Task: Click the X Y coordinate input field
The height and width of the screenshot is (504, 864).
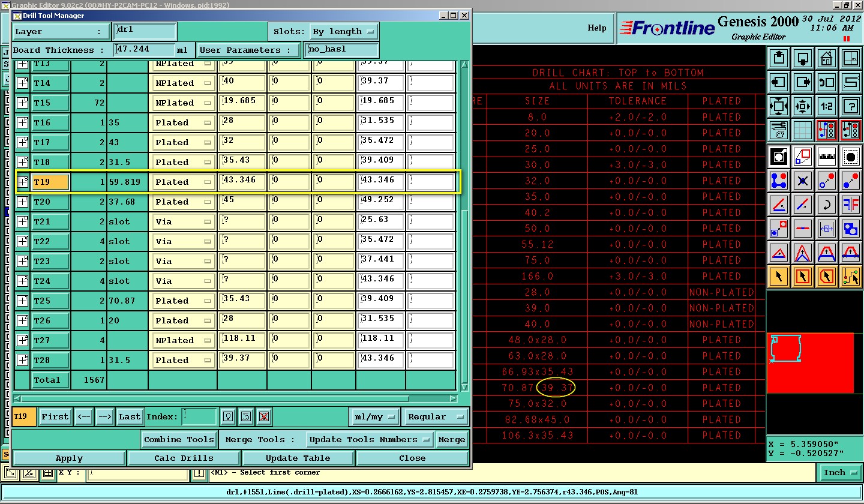Action: pyautogui.click(x=137, y=474)
